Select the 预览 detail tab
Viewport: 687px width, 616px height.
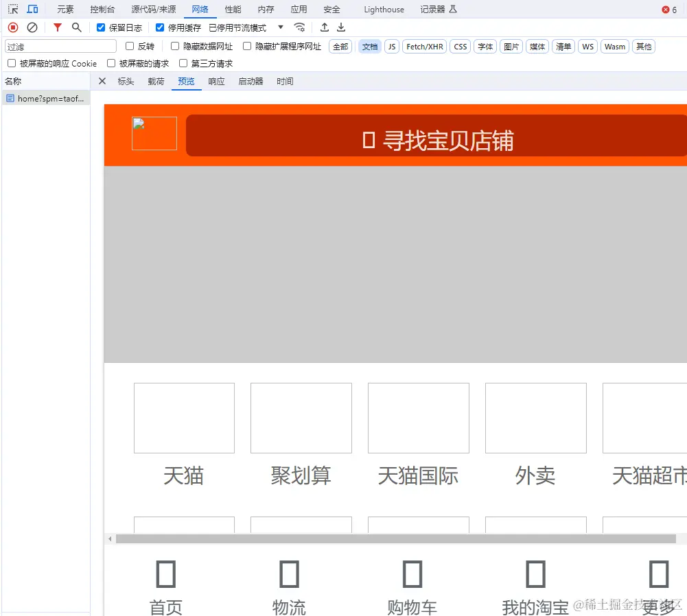coord(186,82)
